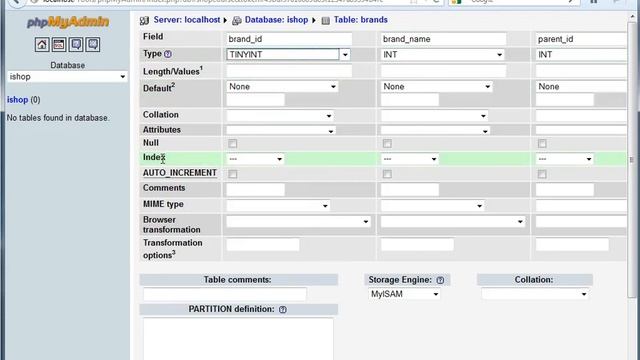Open the Index dropdown for brand_name
Viewport: 640px width, 360px height.
coord(409,159)
